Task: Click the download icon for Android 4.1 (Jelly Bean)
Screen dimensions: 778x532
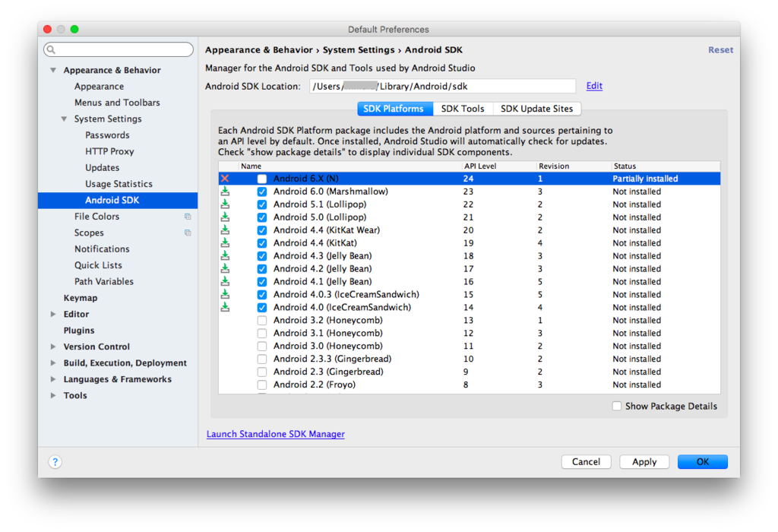Action: (225, 281)
